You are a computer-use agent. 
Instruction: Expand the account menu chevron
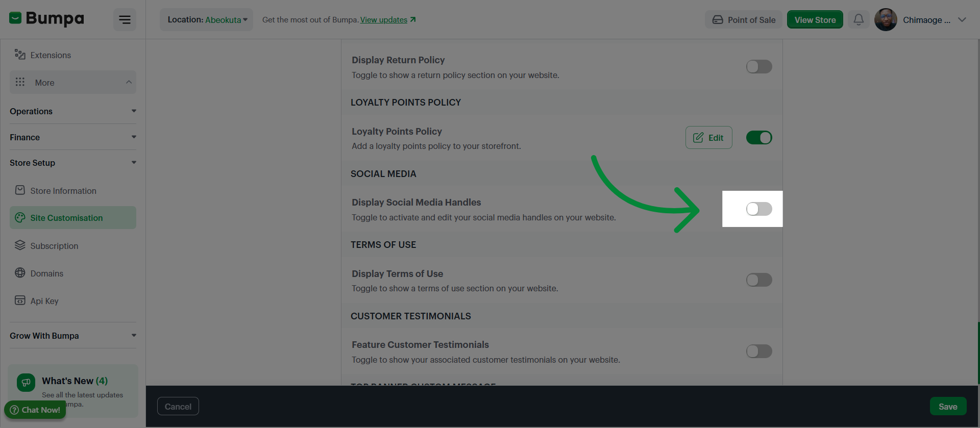pyautogui.click(x=962, y=20)
